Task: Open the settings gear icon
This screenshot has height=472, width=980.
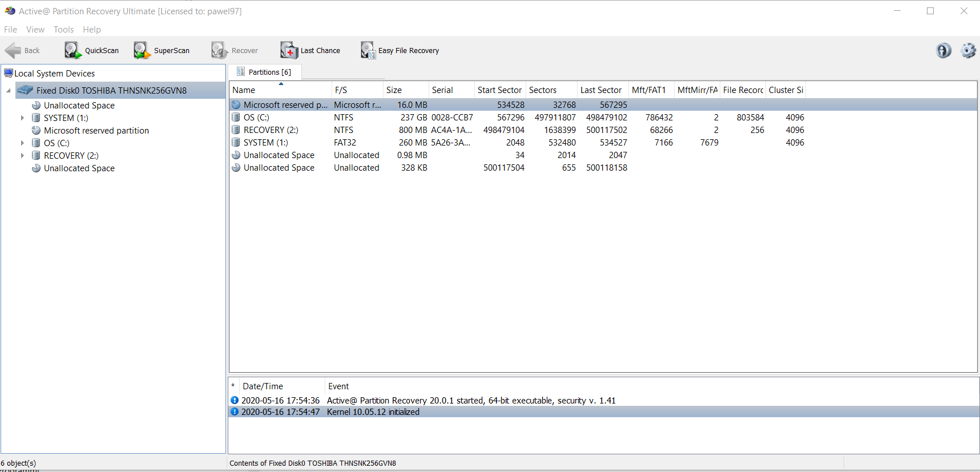Action: pyautogui.click(x=968, y=51)
